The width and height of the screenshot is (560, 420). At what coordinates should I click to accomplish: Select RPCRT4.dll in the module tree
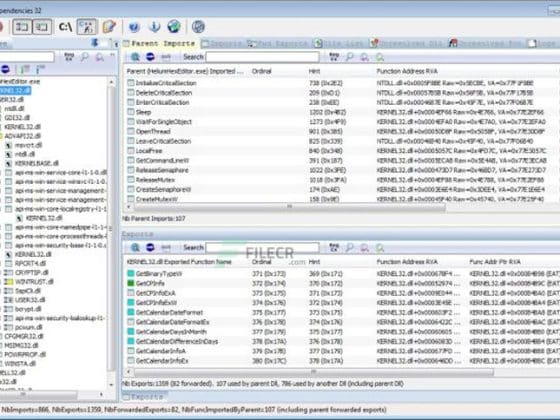point(30,263)
